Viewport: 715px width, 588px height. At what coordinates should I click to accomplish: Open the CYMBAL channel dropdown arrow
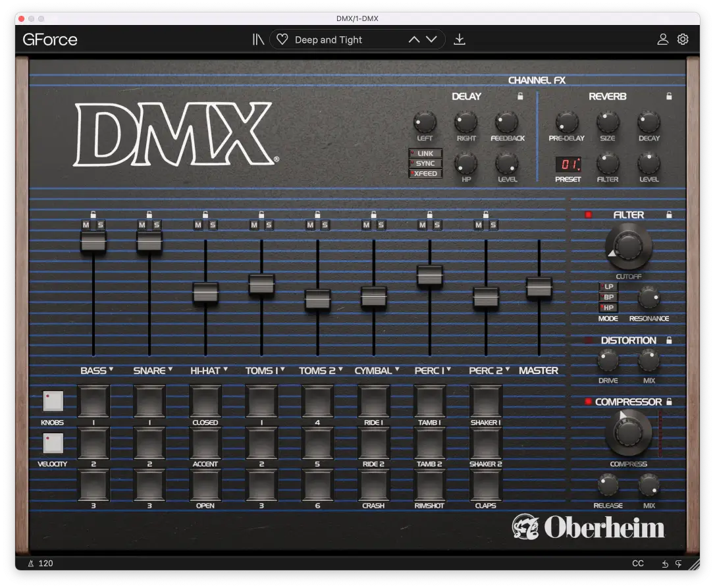pos(397,369)
